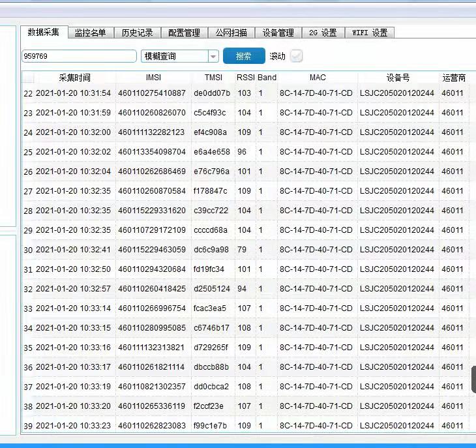
Task: Click the search field containing 959769
Action: (79, 56)
